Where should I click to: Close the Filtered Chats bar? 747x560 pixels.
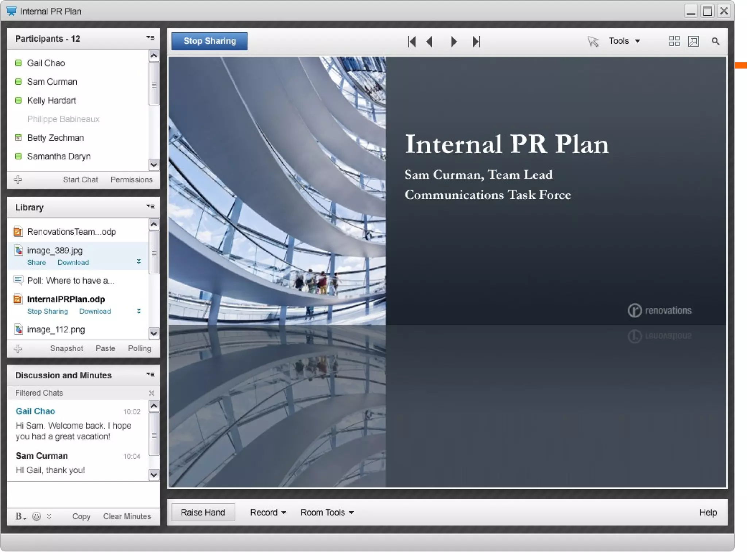pos(151,393)
